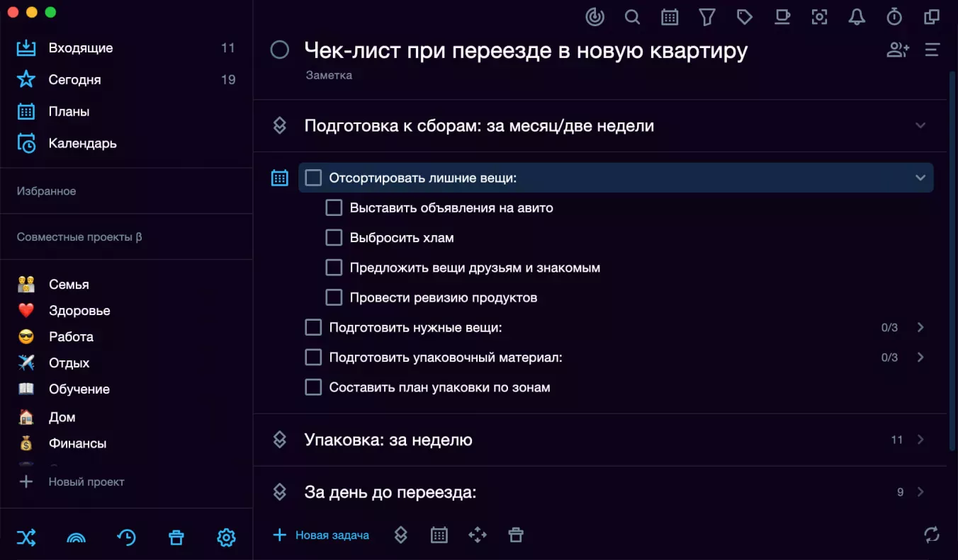The width and height of the screenshot is (958, 560).
Task: Click 0/3 counter of Подготовить нужные вещи
Action: pos(889,328)
